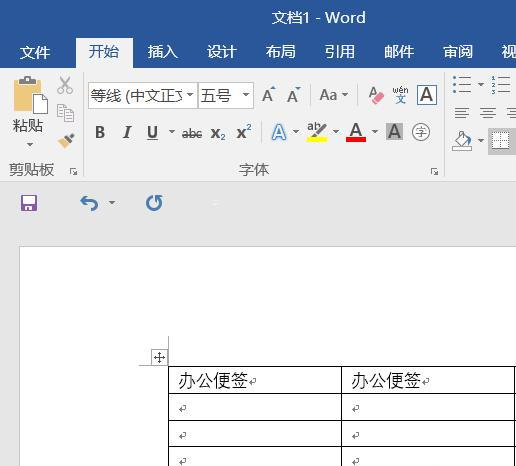516x466 pixels.
Task: Click the table move handle
Action: 159,358
